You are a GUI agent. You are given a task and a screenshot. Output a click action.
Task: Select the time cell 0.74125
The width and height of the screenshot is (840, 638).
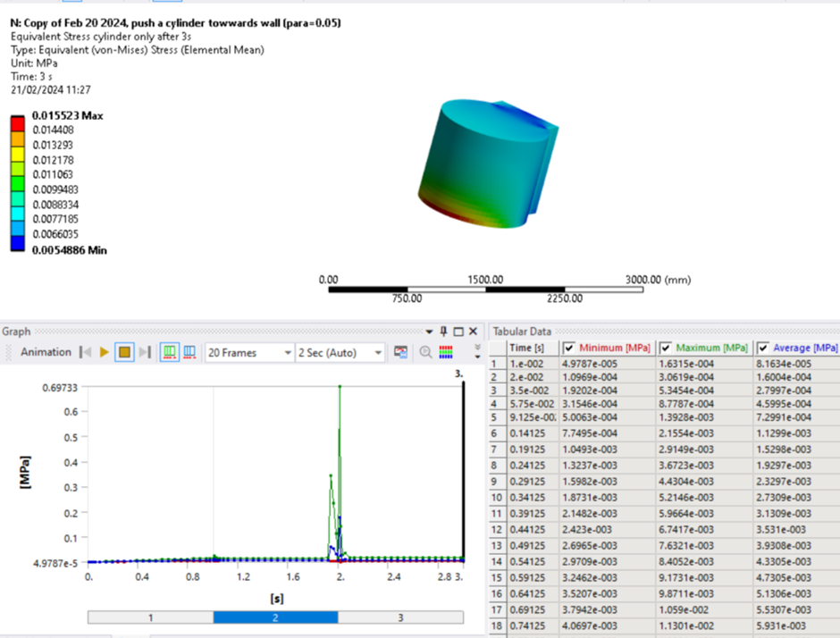(x=533, y=626)
